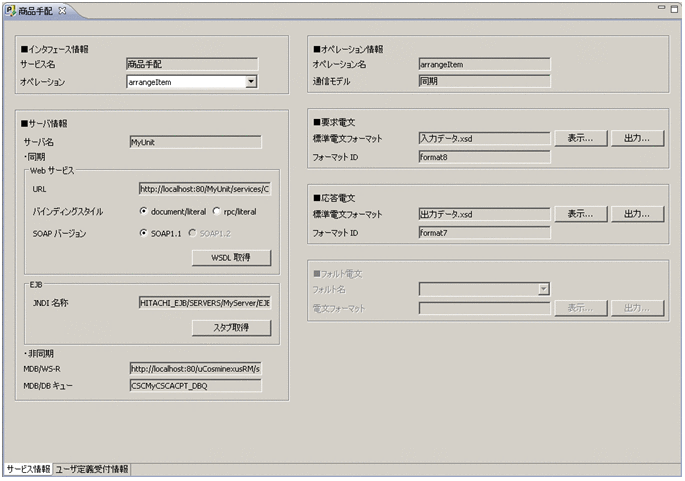
Task: Click the 商品手配 editor tab icon
Action: pyautogui.click(x=10, y=10)
